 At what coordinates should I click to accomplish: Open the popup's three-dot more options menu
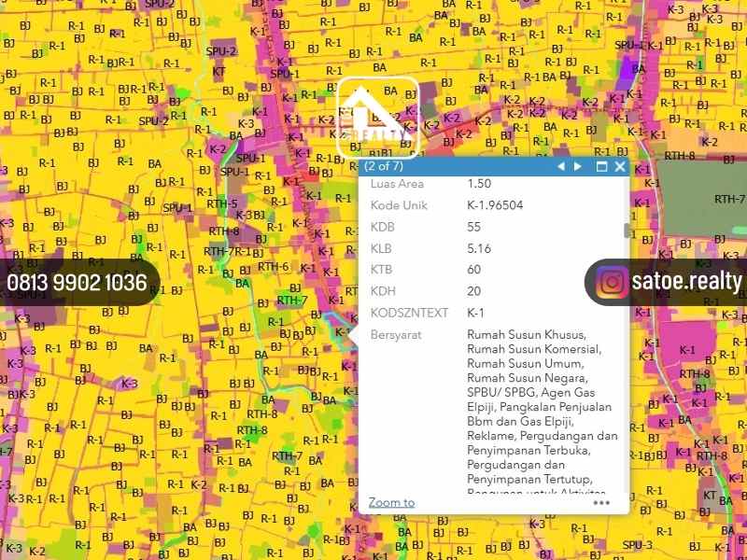point(601,502)
